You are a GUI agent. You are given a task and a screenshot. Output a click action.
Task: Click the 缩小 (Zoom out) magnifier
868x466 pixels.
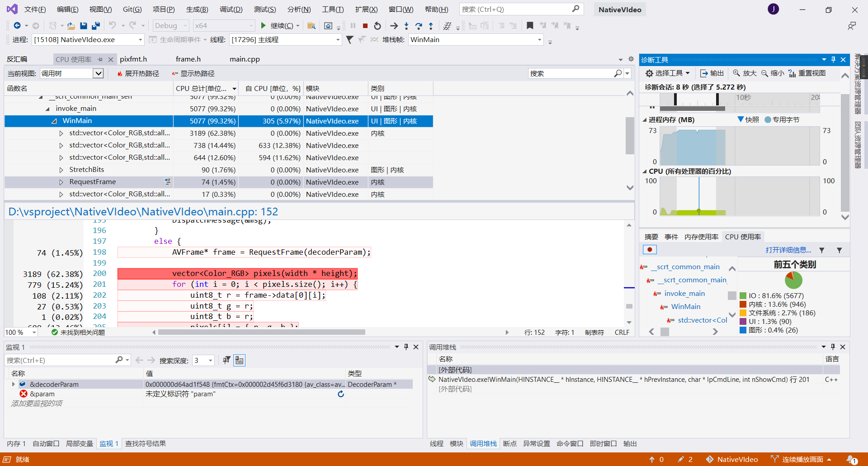coord(773,73)
